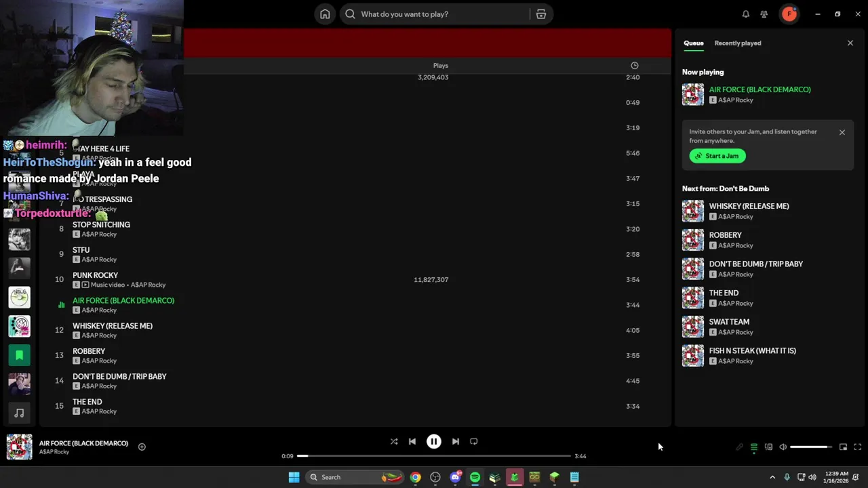Toggle repeat mode

point(474,441)
